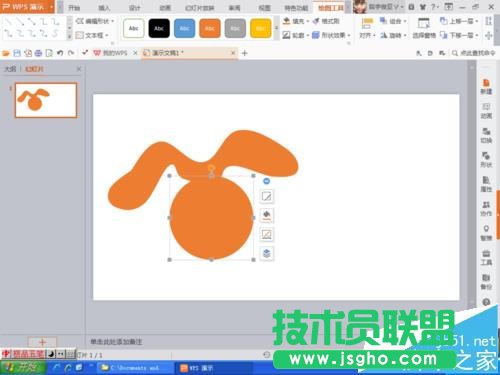Open the 选择窗格 (Selection Pane)
Viewport: 500px width, 375px height.
424,28
